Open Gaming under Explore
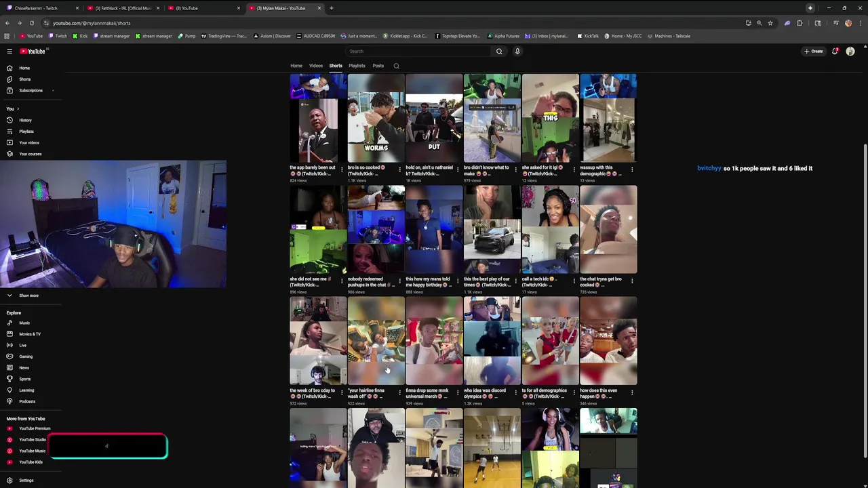Screen dimensions: 868x488 click(x=25, y=357)
